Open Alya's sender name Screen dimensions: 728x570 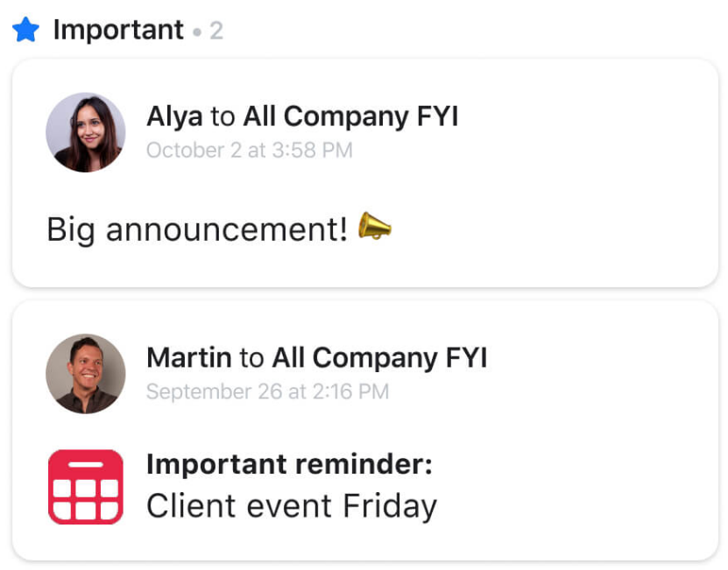point(174,116)
